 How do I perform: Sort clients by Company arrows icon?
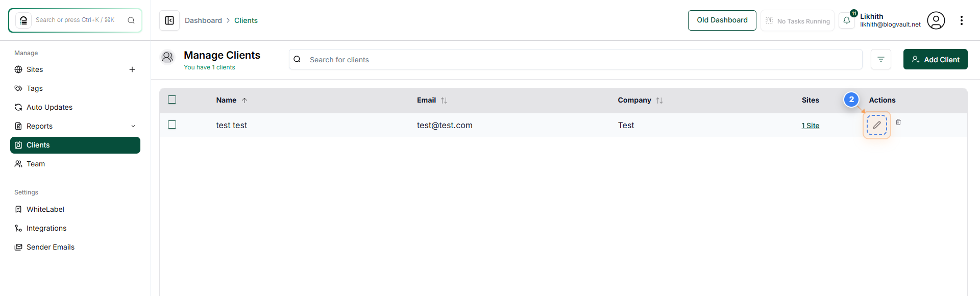659,101
